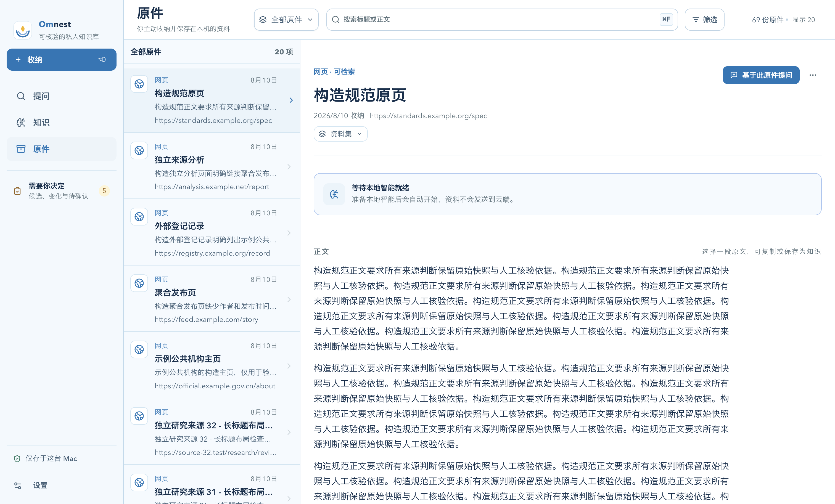The image size is (835, 504).
Task: Click the layers icon in 全部原件 dropdown
Action: [x=263, y=20]
